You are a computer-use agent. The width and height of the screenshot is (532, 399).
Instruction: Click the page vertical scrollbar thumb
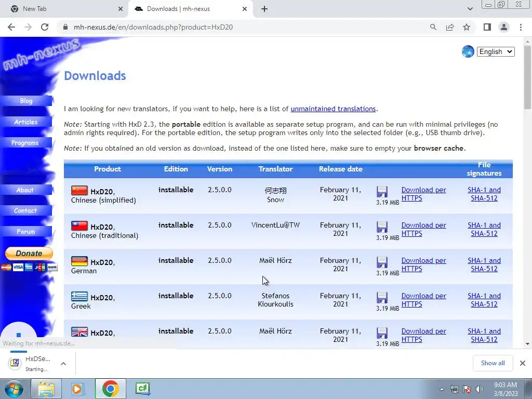527,77
